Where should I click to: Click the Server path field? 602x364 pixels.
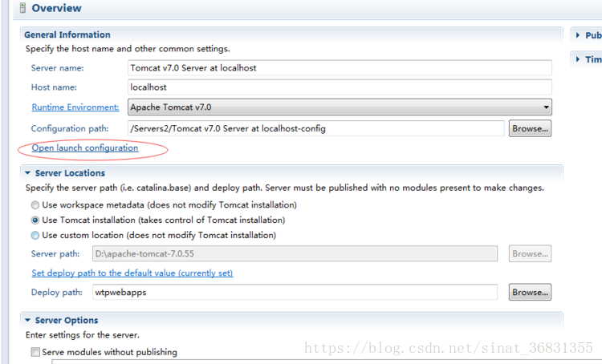click(x=295, y=253)
